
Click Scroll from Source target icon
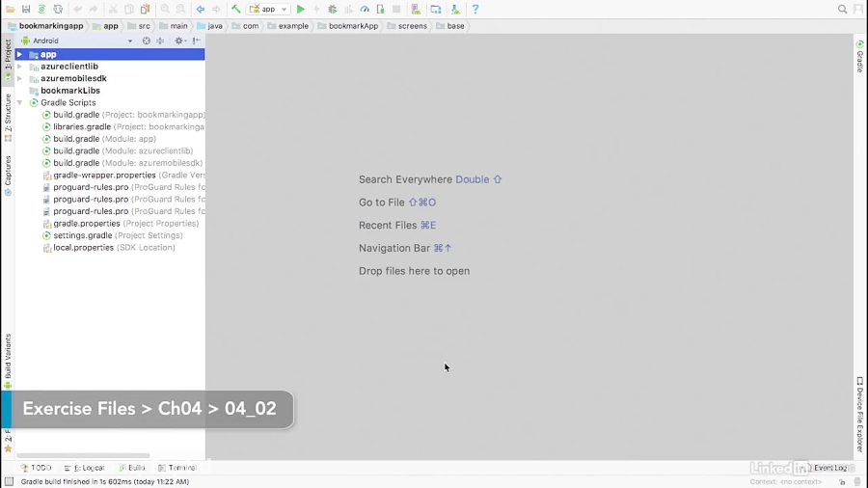(x=147, y=41)
